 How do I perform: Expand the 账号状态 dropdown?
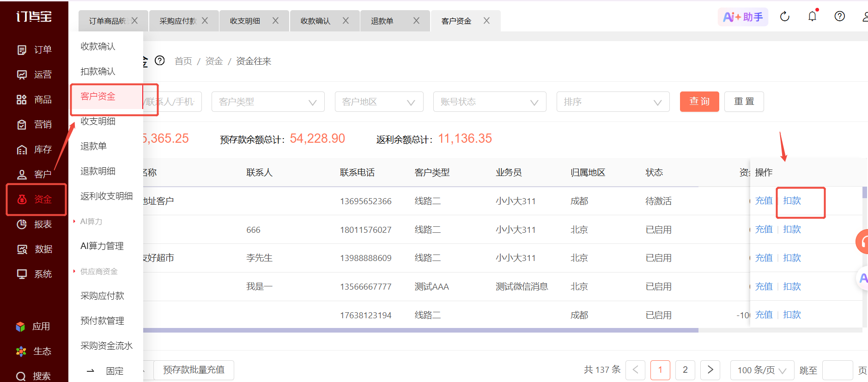[x=490, y=102]
